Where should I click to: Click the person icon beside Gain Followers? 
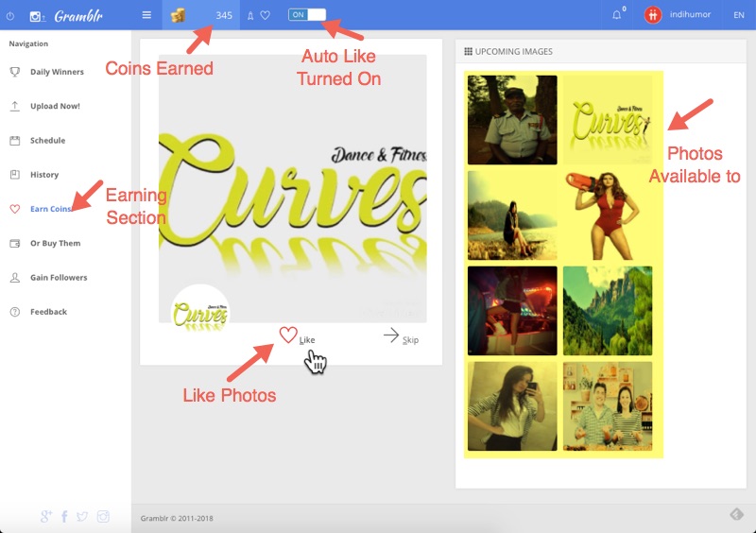[x=15, y=277]
